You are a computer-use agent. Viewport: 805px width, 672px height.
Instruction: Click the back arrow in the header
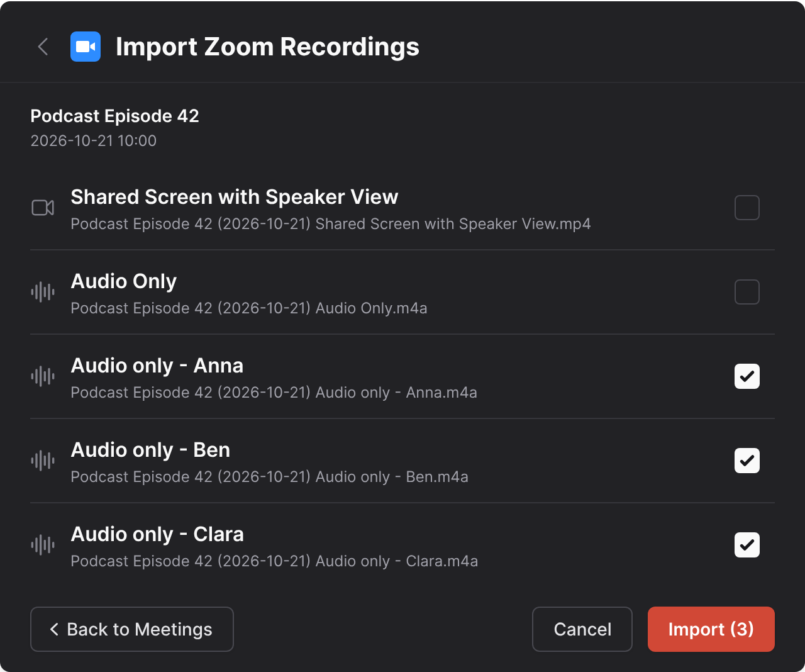click(43, 47)
